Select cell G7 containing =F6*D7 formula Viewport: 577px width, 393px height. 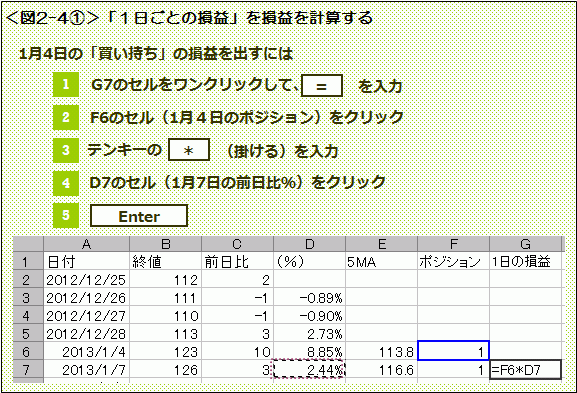526,369
